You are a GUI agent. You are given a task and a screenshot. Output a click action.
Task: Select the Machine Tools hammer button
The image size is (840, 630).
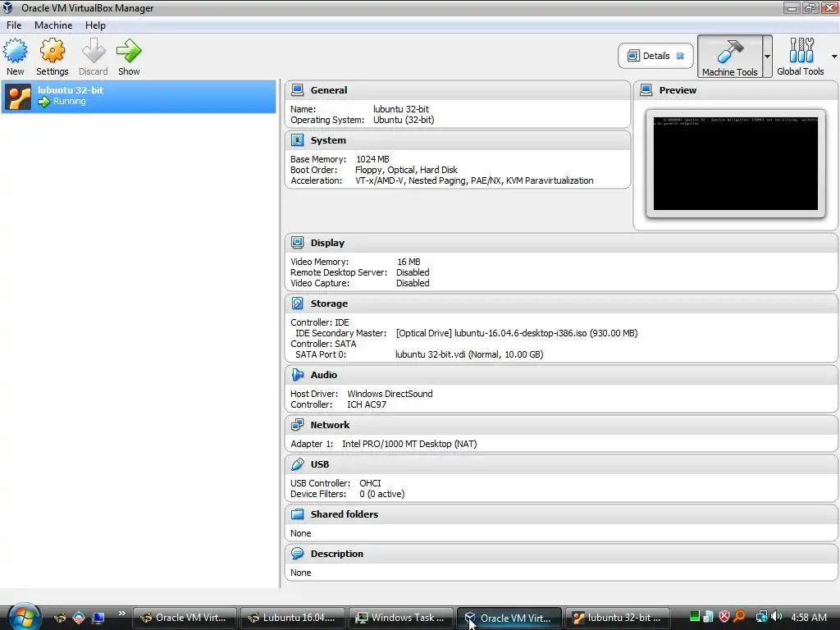(x=729, y=57)
